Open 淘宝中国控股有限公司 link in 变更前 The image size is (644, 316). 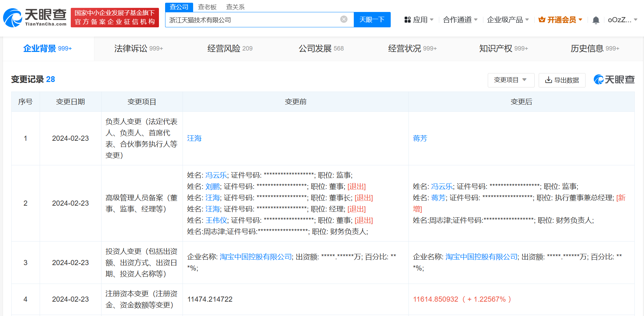(256, 257)
